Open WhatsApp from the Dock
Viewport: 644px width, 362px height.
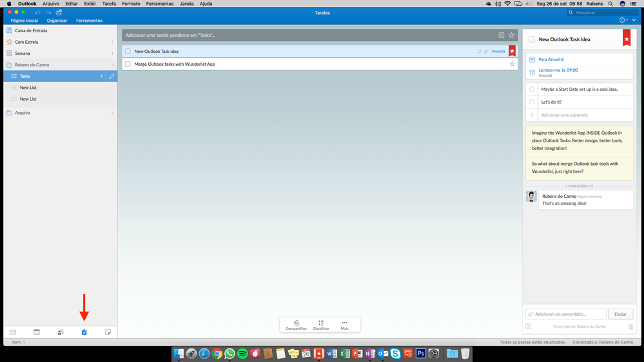tap(229, 354)
